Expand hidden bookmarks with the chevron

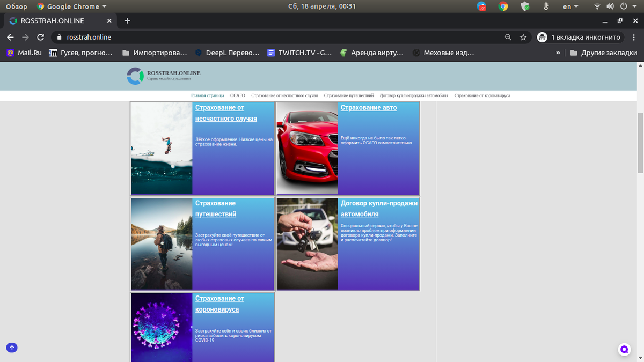coord(558,53)
